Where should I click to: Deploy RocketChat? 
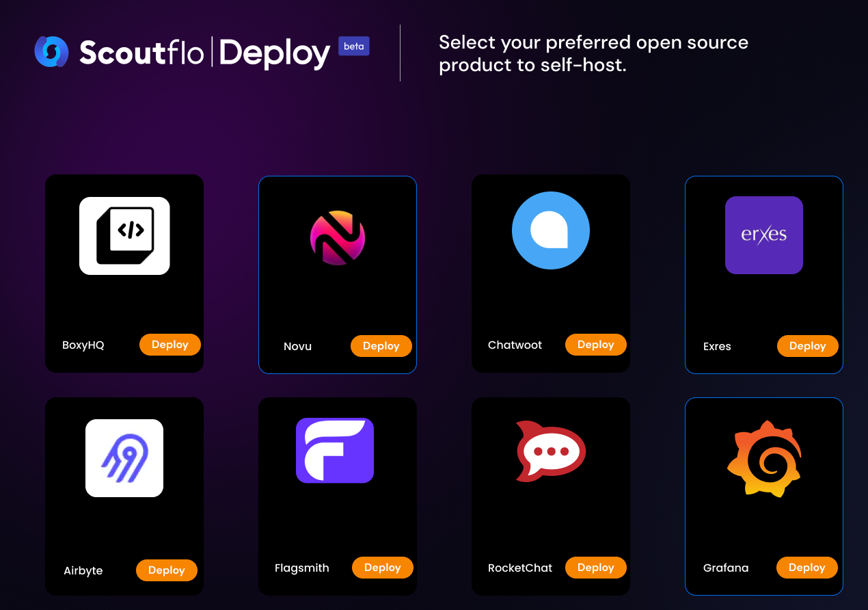click(x=596, y=568)
